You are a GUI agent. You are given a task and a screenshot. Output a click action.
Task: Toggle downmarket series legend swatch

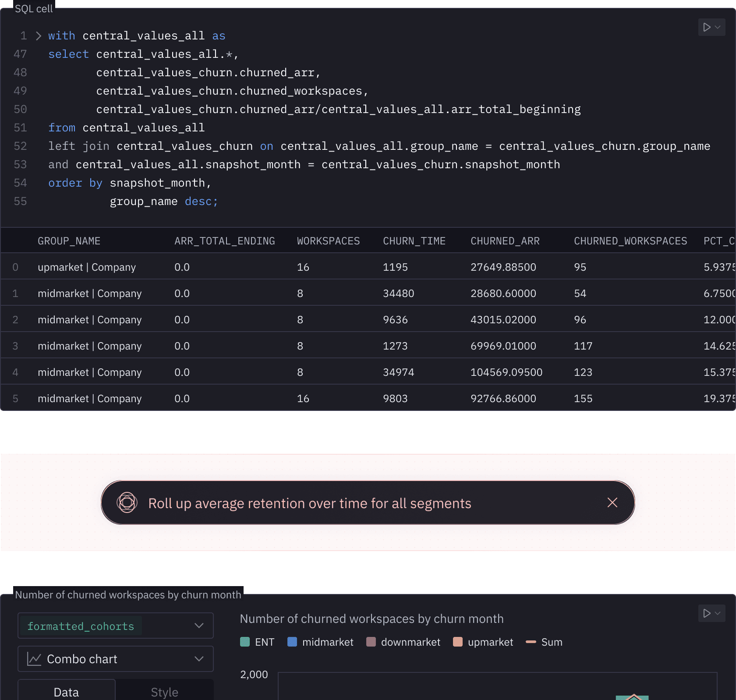[371, 642]
